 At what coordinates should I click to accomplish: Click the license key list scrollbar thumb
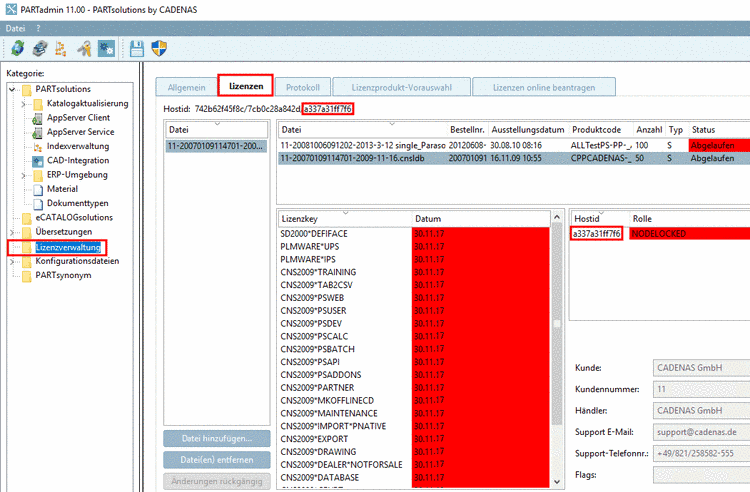pos(557,324)
